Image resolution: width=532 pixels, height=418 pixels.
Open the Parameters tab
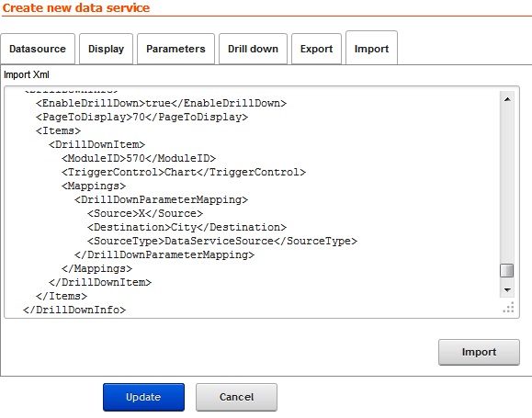pyautogui.click(x=175, y=49)
